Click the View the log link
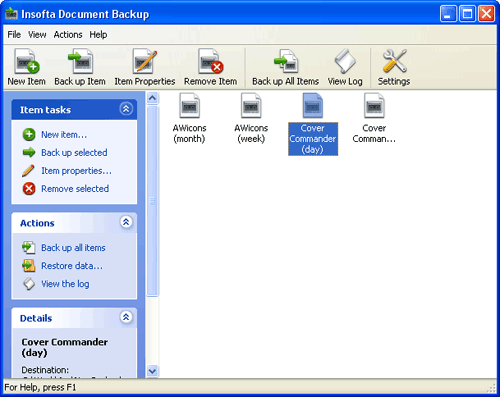The image size is (500, 397). click(x=65, y=284)
